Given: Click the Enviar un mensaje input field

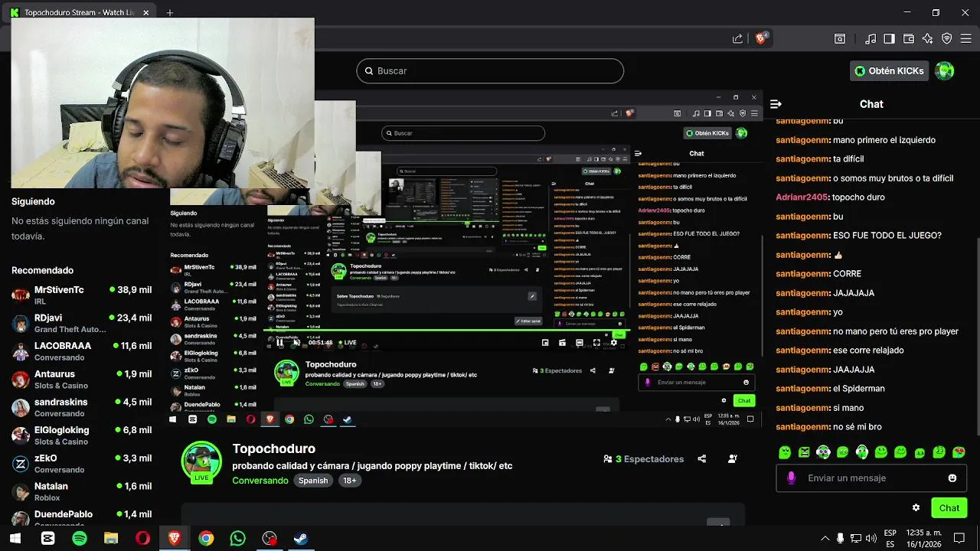Looking at the screenshot, I should click(871, 478).
